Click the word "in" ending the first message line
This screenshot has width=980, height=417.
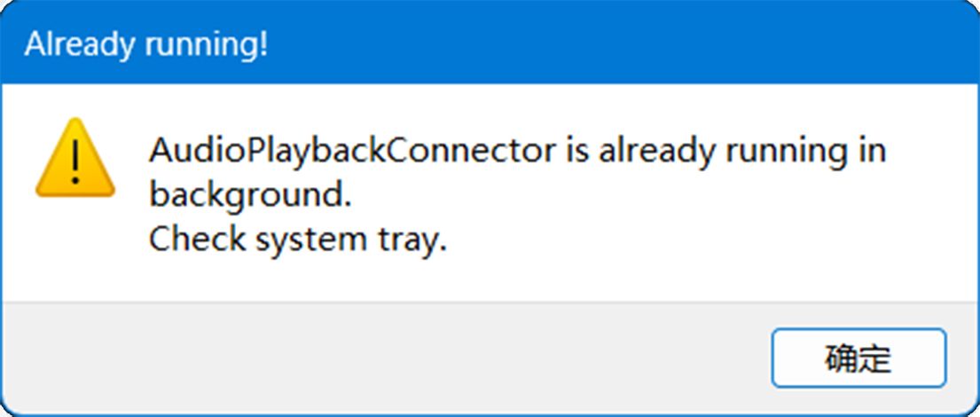[x=872, y=151]
